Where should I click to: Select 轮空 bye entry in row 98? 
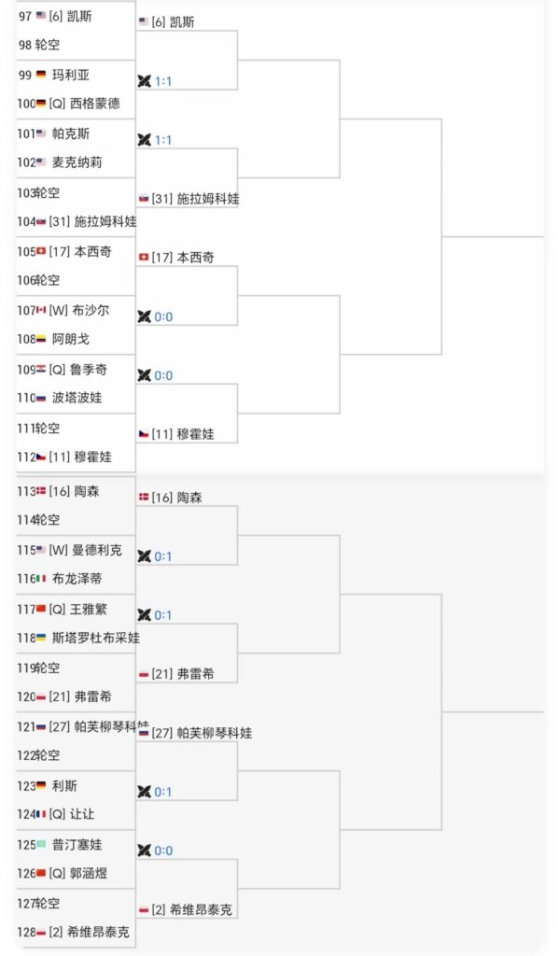pos(47,45)
